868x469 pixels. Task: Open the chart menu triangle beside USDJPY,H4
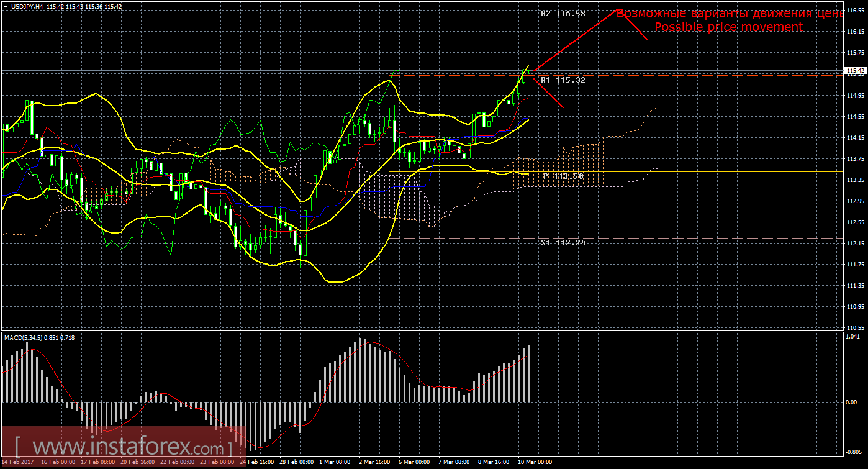coord(5,6)
